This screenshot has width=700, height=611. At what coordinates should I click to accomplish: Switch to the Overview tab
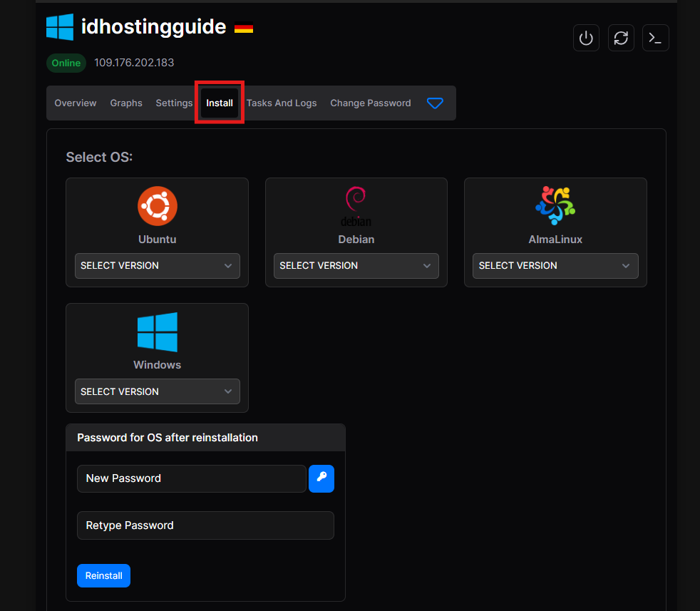click(x=76, y=103)
